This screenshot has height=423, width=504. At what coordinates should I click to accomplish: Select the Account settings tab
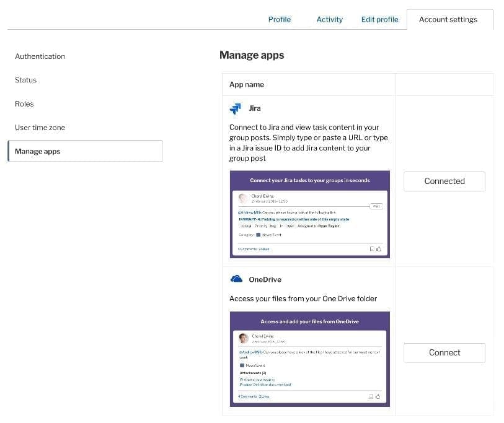[449, 20]
